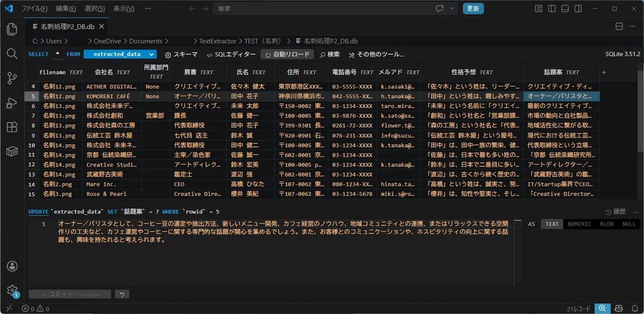Click the zoom magnifier status bar icon
The image size is (644, 314).
pos(602,309)
